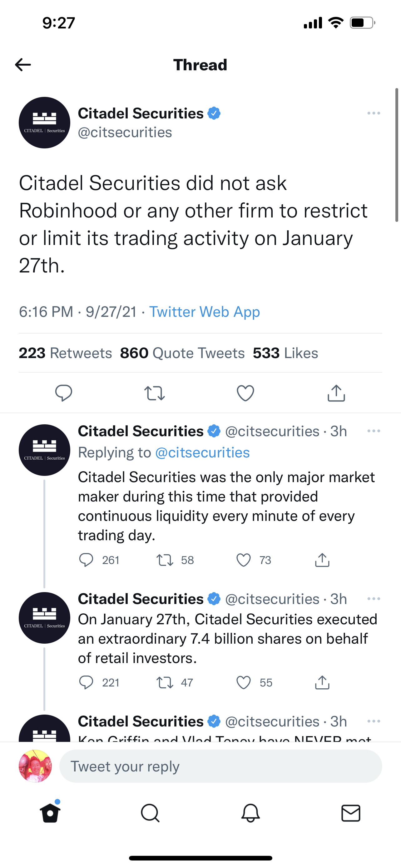This screenshot has height=868, width=401.
Task: Open more options on the liquidity reply tweet
Action: 374,431
